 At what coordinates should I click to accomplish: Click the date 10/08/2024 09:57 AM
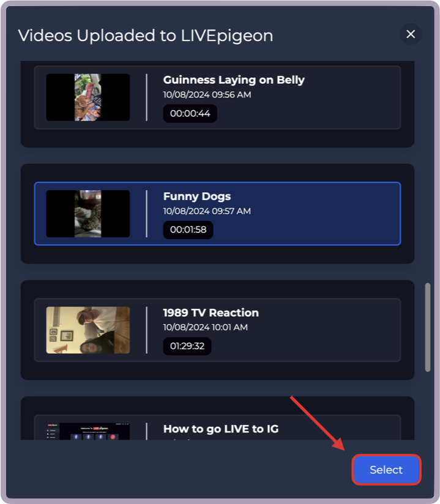click(207, 211)
